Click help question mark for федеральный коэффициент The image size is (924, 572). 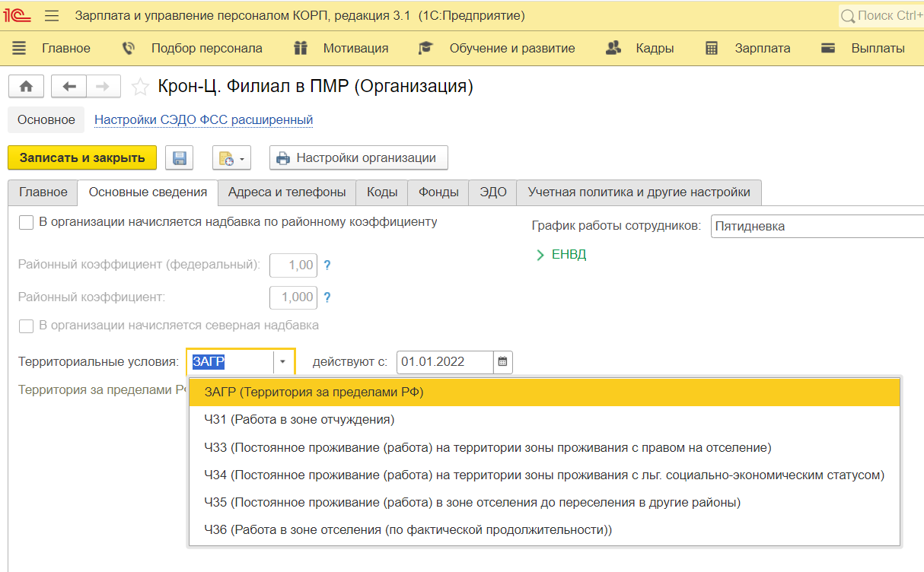point(327,265)
